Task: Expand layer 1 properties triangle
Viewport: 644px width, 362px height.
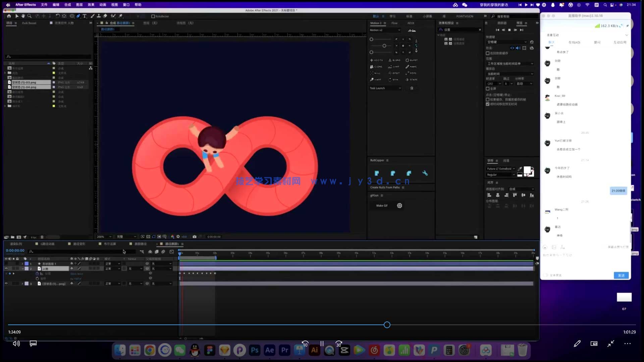Action: (22, 264)
